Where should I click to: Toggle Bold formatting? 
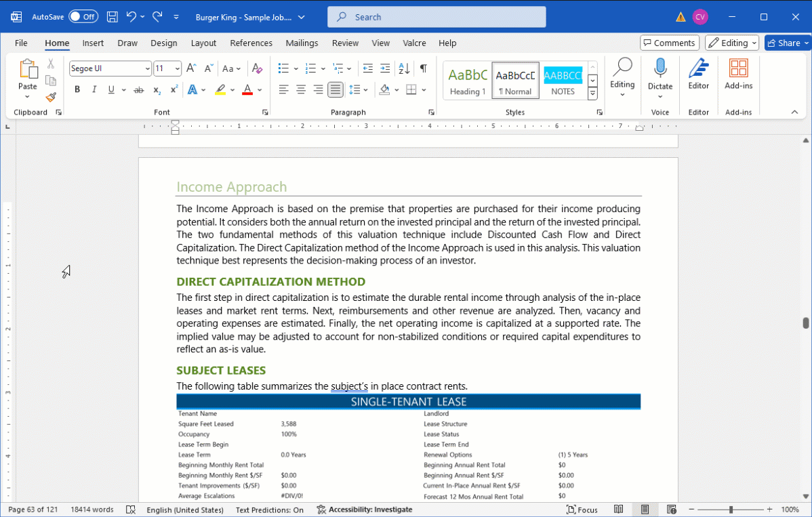point(77,89)
